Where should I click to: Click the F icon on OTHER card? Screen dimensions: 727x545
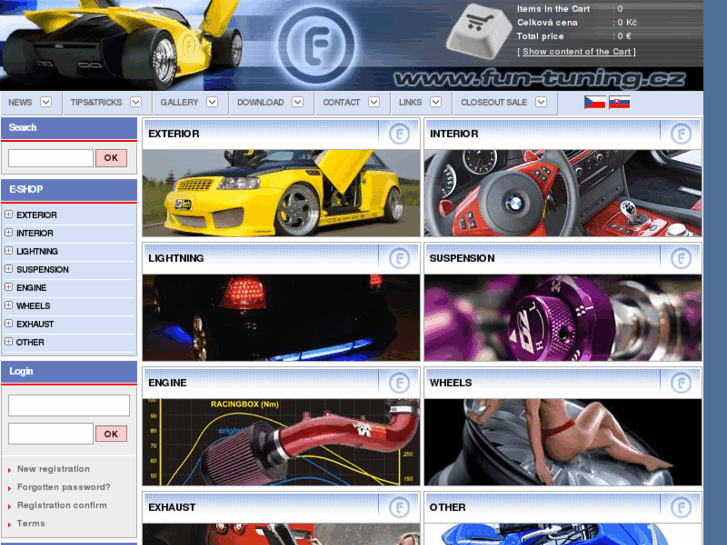[681, 507]
